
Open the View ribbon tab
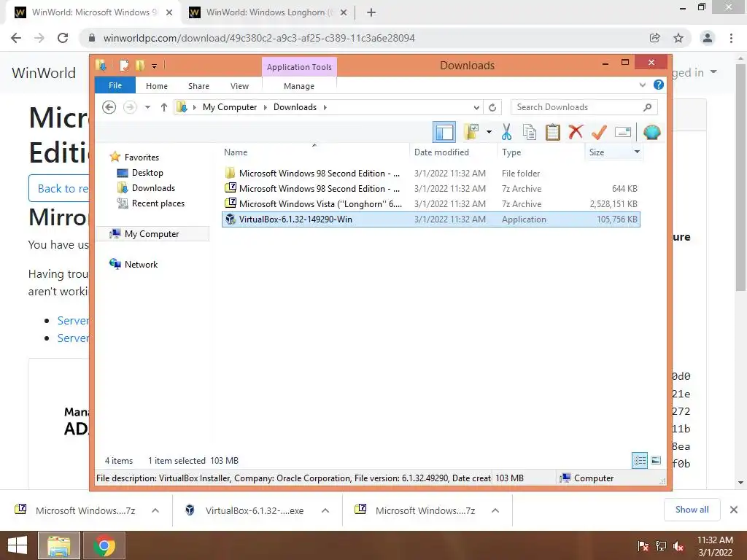pos(239,86)
